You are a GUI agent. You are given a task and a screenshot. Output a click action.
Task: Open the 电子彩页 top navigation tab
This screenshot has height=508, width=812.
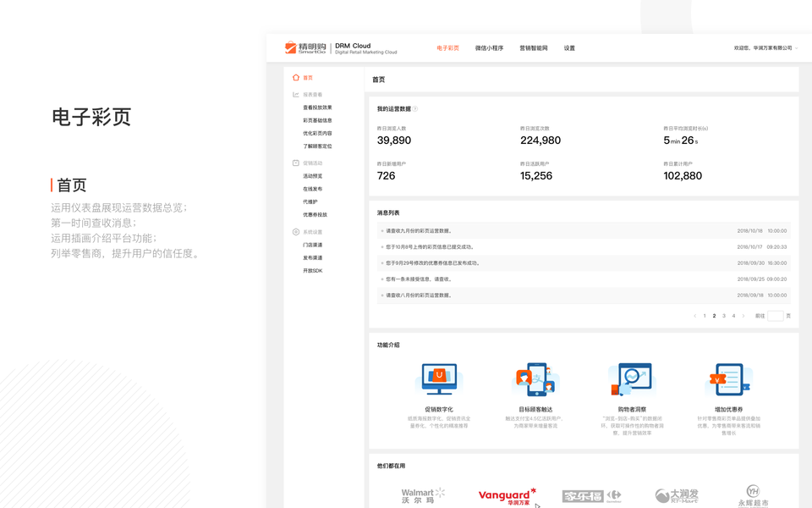point(448,48)
